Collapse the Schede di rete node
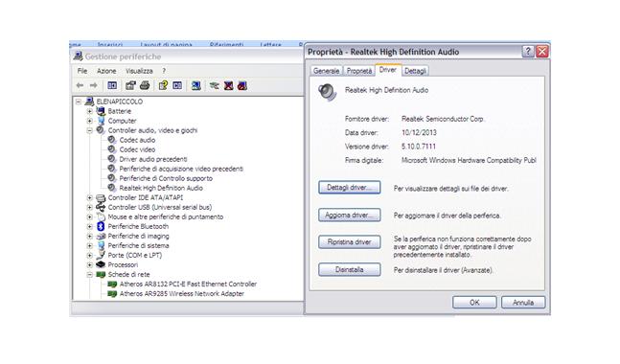The image size is (620, 364). point(90,274)
